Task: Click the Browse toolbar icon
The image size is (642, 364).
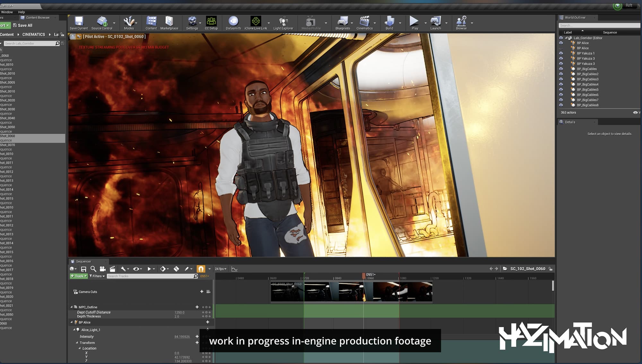Action: [x=461, y=23]
